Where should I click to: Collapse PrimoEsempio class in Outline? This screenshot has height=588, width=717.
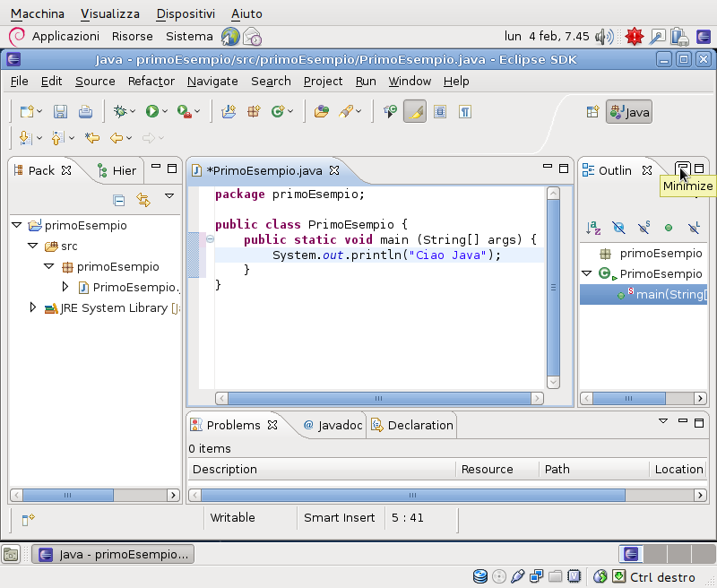pyautogui.click(x=587, y=273)
